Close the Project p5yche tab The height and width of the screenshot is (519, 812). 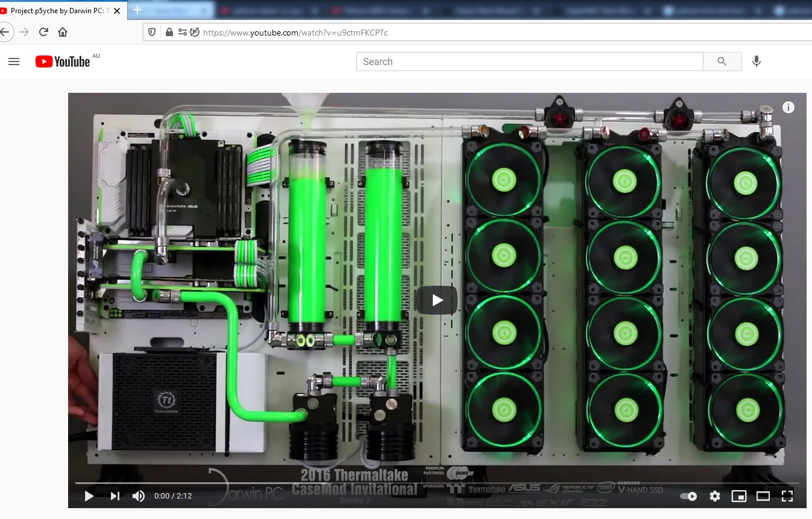[x=117, y=10]
